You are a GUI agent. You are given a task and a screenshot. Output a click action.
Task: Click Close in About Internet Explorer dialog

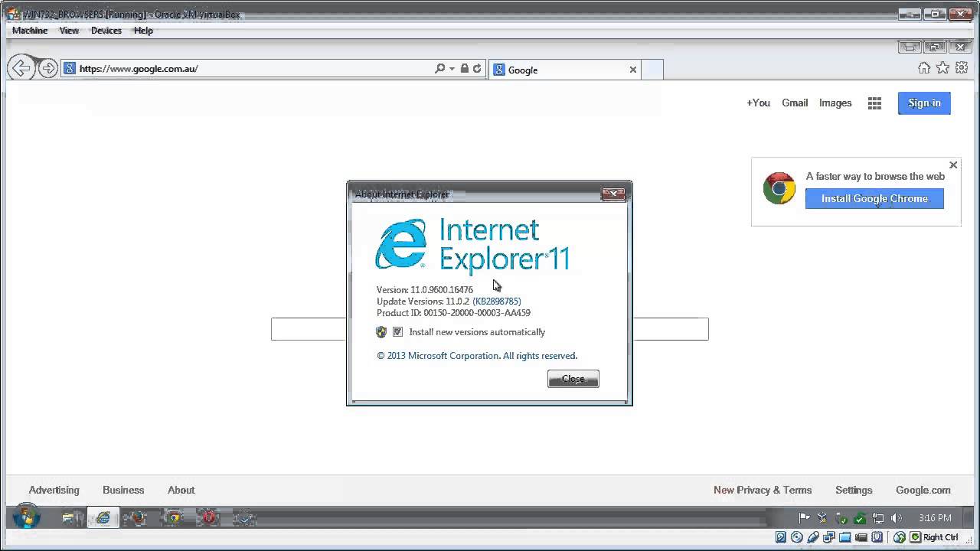pos(573,379)
